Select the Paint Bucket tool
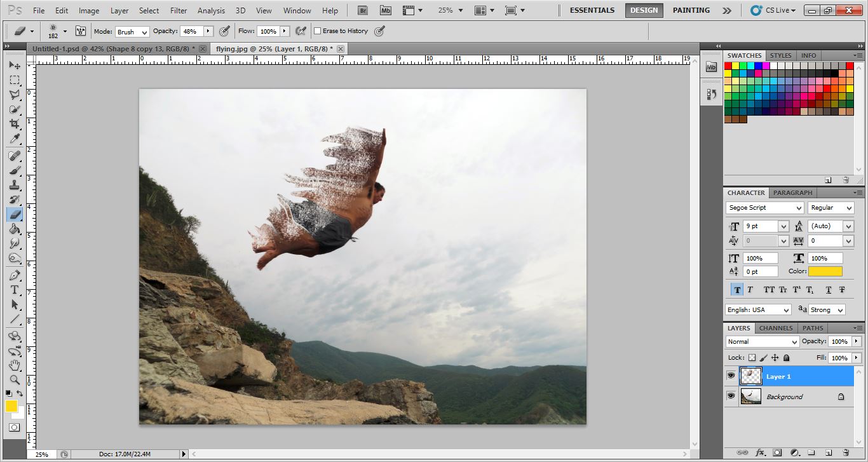 pos(15,229)
